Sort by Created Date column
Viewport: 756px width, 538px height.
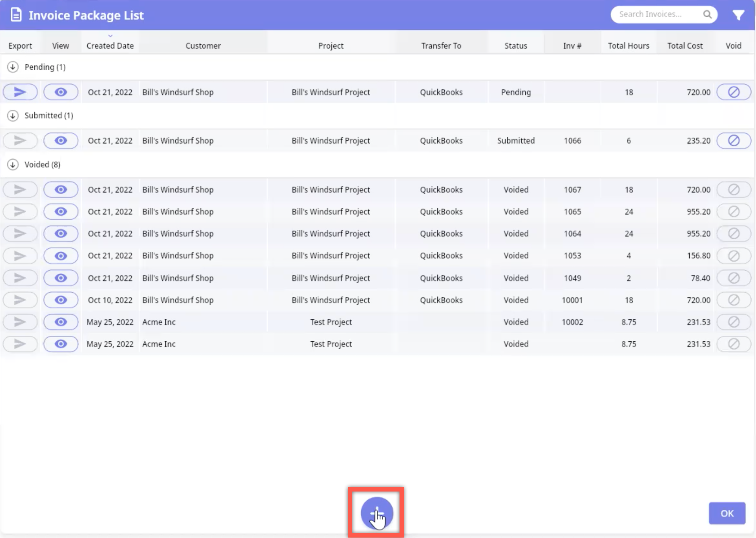(110, 46)
